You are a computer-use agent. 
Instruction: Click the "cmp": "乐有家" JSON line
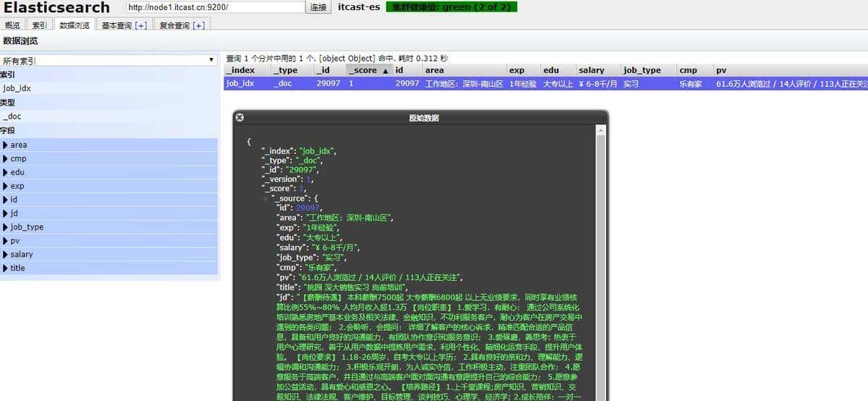tap(307, 267)
